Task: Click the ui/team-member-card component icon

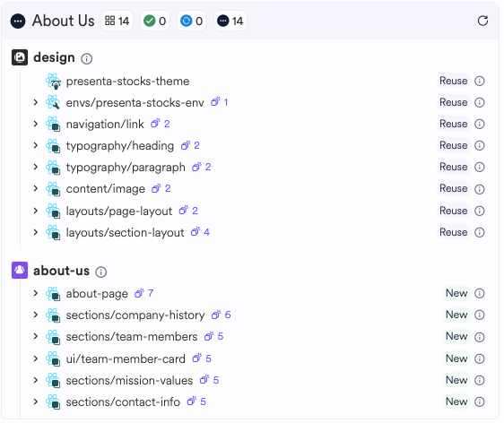Action: (x=53, y=358)
